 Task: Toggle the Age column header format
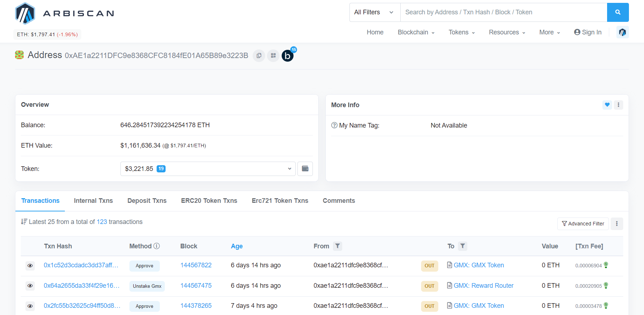[237, 246]
